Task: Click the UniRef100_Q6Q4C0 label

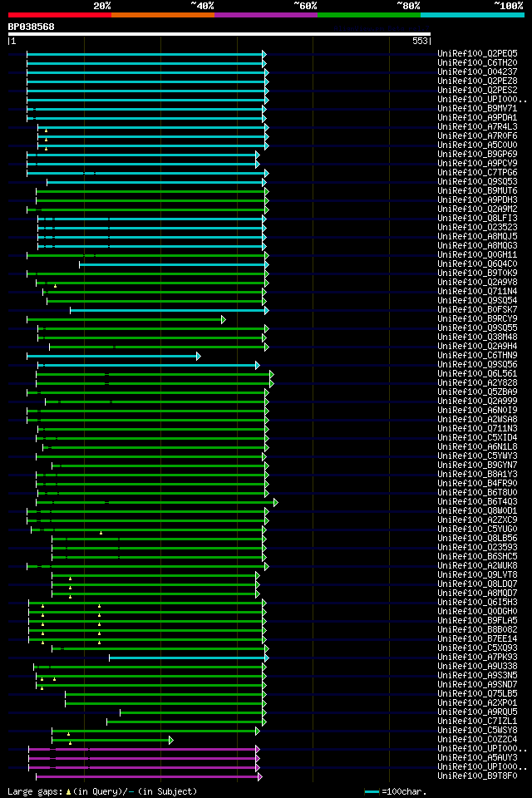Action: point(477,264)
